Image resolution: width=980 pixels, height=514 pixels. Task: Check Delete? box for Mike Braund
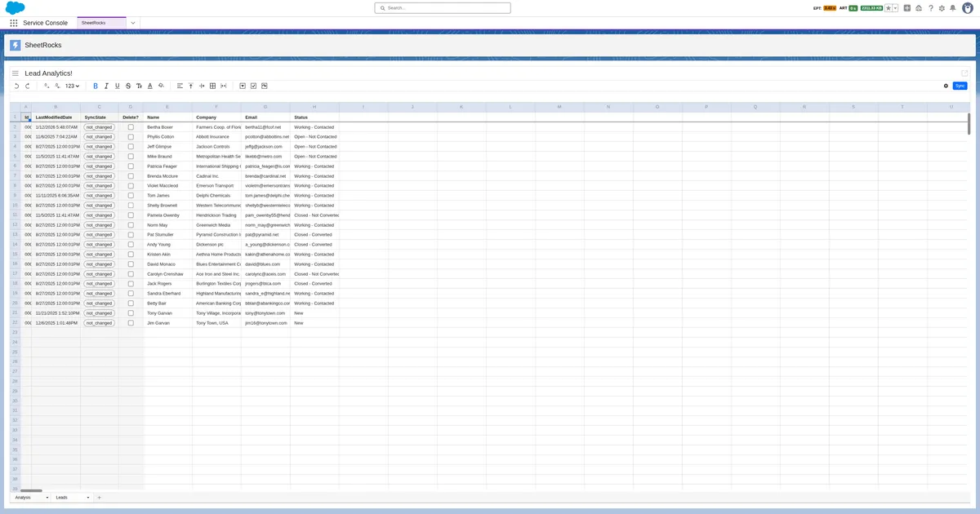(x=131, y=157)
